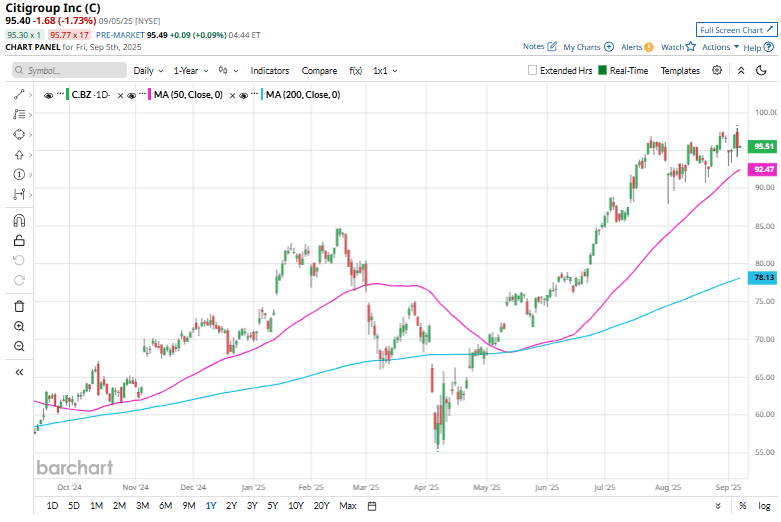Click the lock drawings icon

[x=19, y=240]
